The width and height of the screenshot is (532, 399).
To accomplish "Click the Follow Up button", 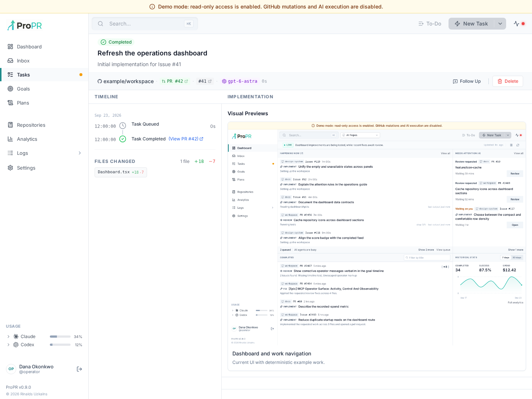I will click(x=467, y=81).
